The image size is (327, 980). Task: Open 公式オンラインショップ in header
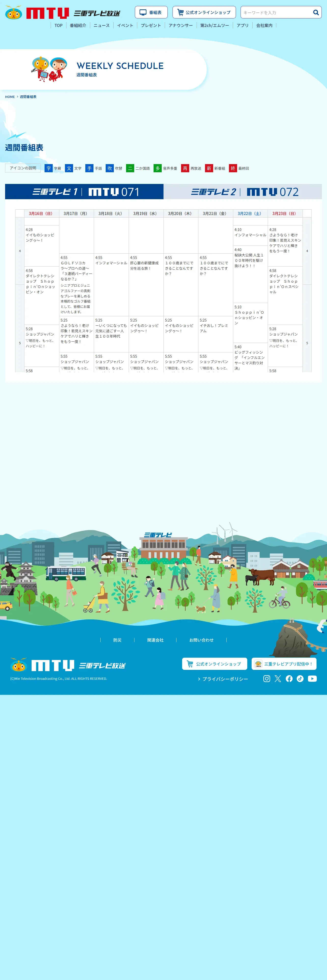[204, 12]
